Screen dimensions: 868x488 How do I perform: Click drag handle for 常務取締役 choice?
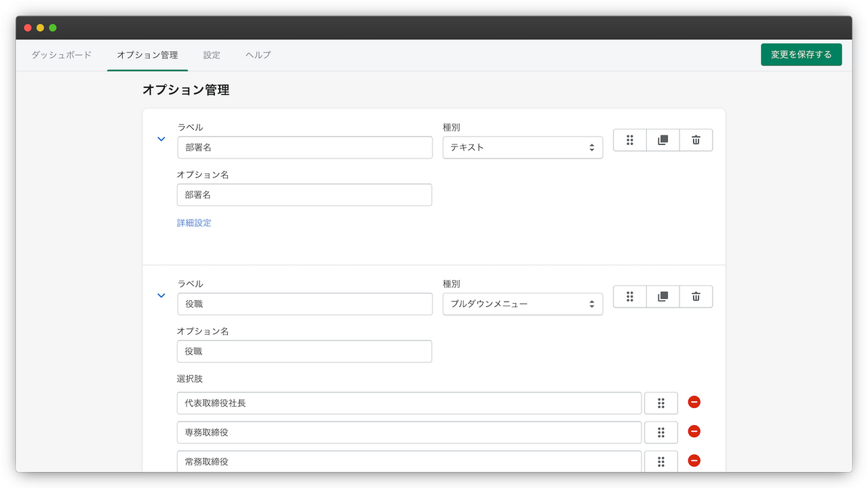(x=661, y=462)
